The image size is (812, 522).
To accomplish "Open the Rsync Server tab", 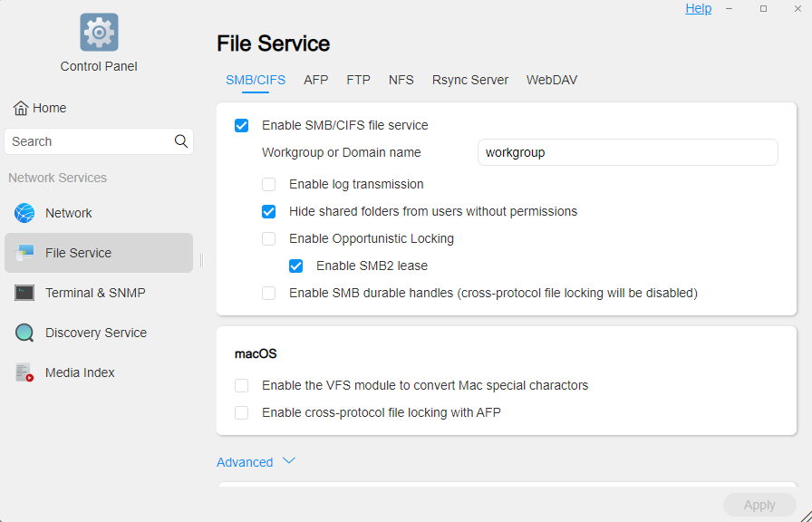I will pos(469,80).
